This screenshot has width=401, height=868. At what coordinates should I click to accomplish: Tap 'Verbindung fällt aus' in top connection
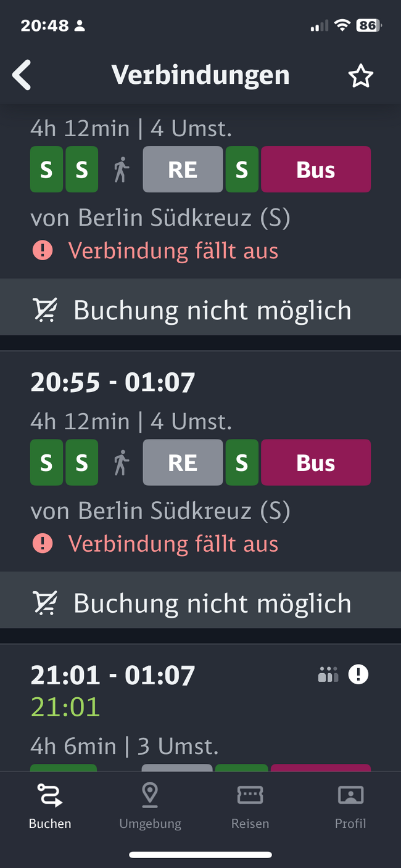[x=173, y=251]
